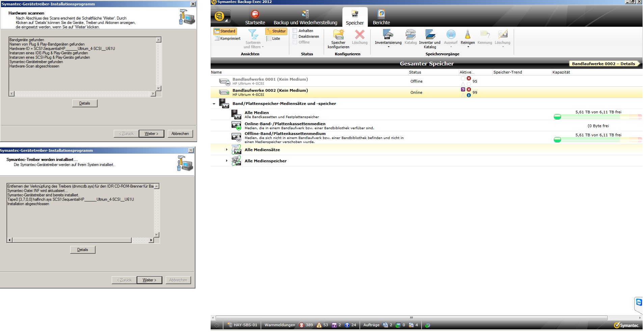Click the Kennung label icon
644x332 pixels.
click(485, 34)
